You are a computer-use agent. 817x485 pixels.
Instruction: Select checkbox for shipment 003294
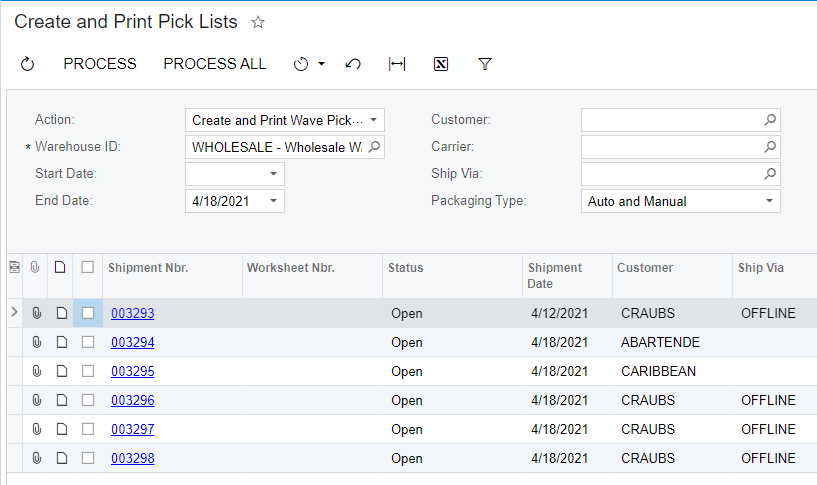click(x=88, y=342)
